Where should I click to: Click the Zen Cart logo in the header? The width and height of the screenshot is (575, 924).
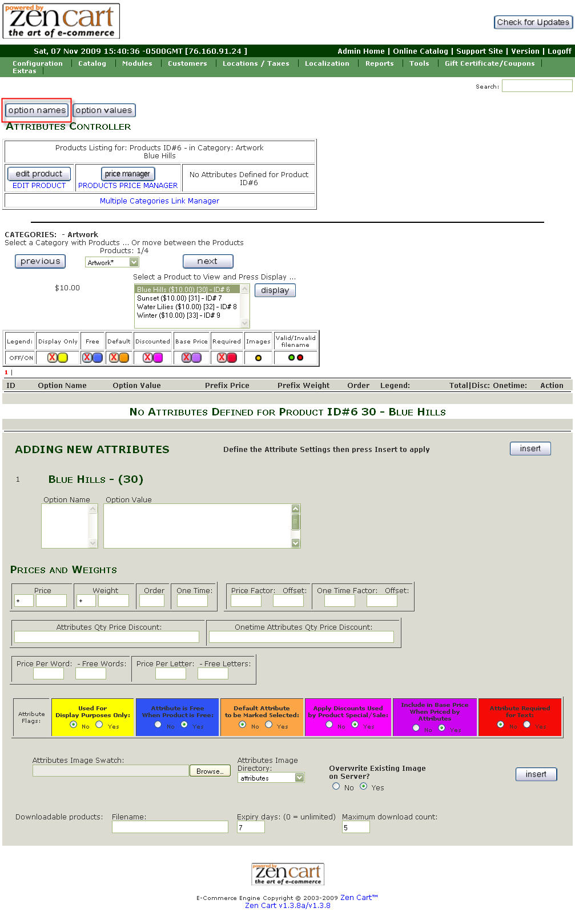pos(61,21)
